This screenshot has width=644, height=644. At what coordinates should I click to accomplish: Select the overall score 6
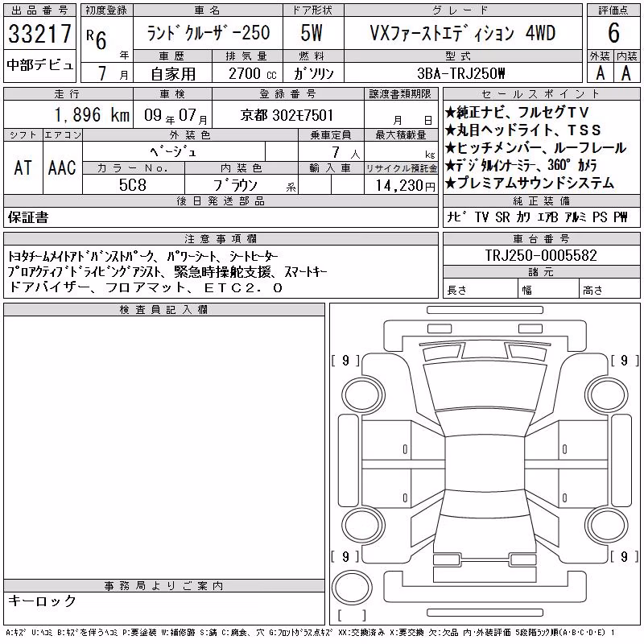[x=613, y=33]
